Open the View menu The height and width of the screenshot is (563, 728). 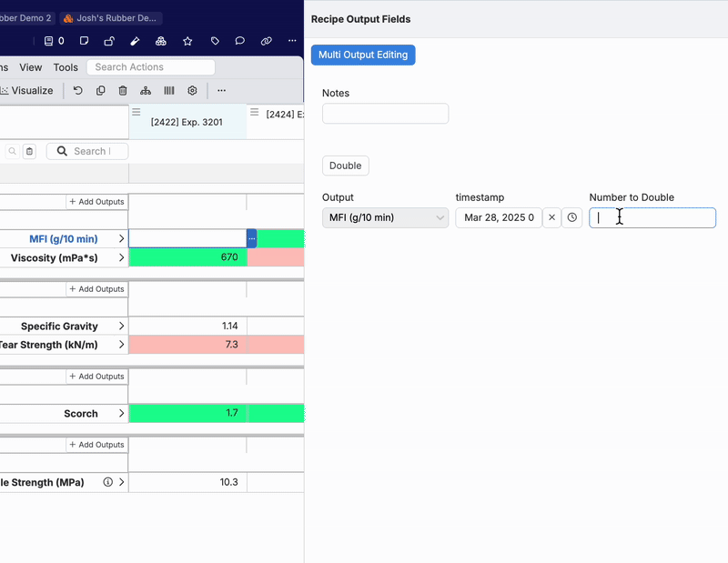click(x=31, y=67)
